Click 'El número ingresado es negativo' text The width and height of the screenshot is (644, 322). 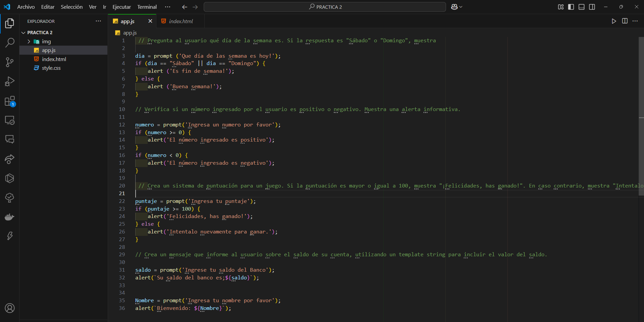[217, 163]
